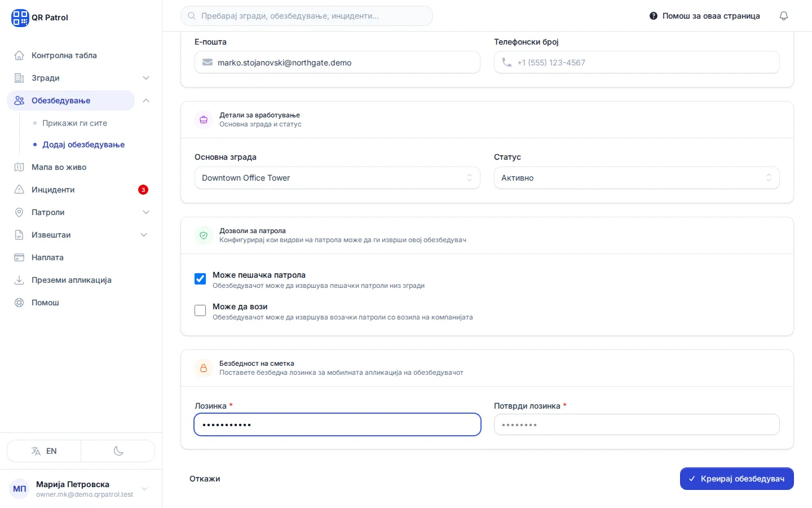This screenshot has height=508, width=812.
Task: Click the Згради building icon
Action: [19, 78]
